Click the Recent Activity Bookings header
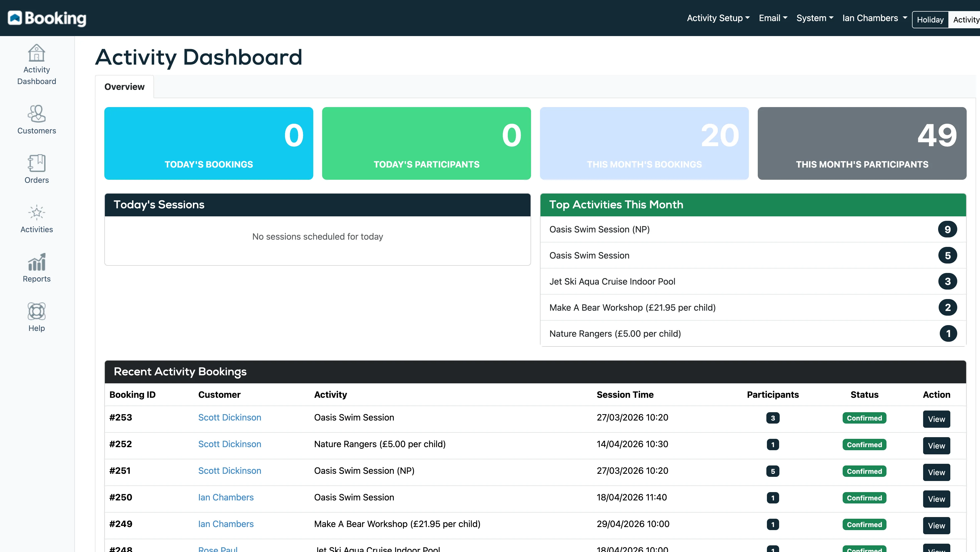Viewport: 980px width, 552px height. (535, 372)
